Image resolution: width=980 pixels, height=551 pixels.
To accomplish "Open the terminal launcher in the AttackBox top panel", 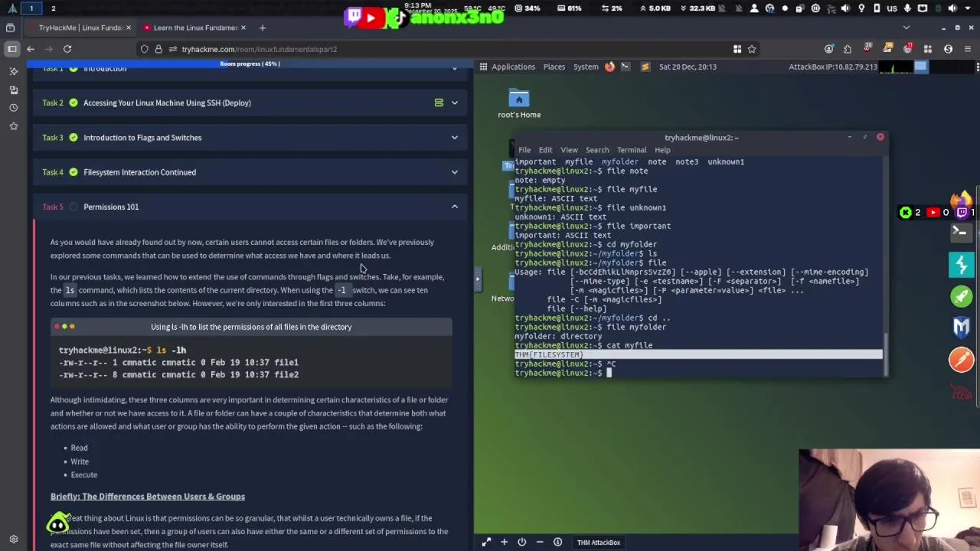I will [x=626, y=67].
